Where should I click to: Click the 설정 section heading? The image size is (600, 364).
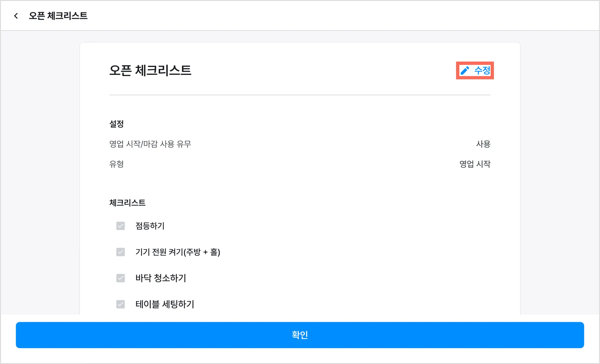click(116, 124)
